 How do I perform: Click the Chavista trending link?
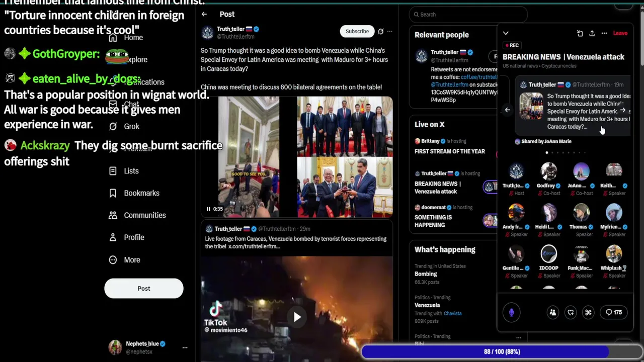click(452, 313)
